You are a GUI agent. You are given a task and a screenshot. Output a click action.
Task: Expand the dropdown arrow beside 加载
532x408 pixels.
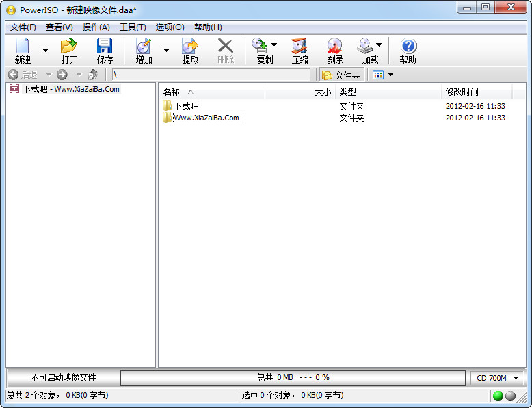click(x=379, y=44)
